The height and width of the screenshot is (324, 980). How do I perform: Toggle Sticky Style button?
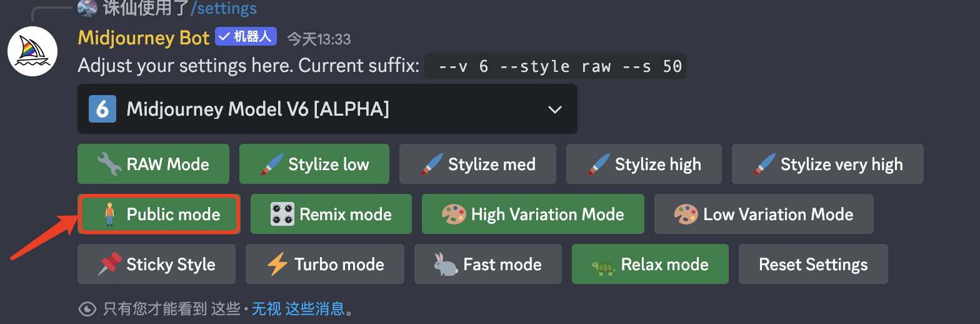(x=156, y=264)
